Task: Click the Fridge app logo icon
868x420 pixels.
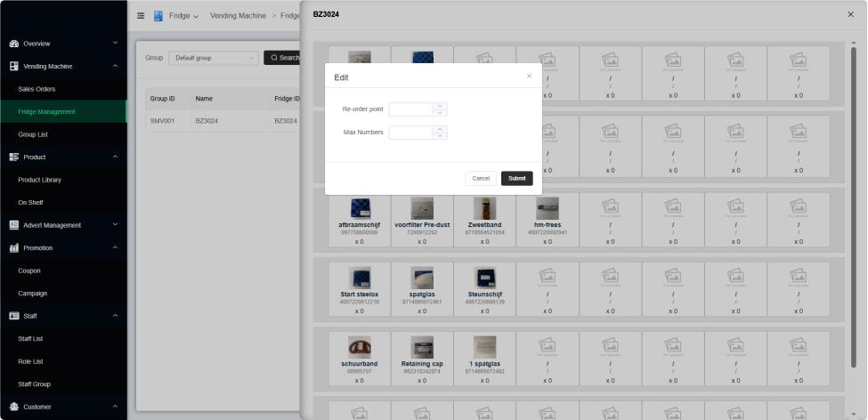Action: 158,16
